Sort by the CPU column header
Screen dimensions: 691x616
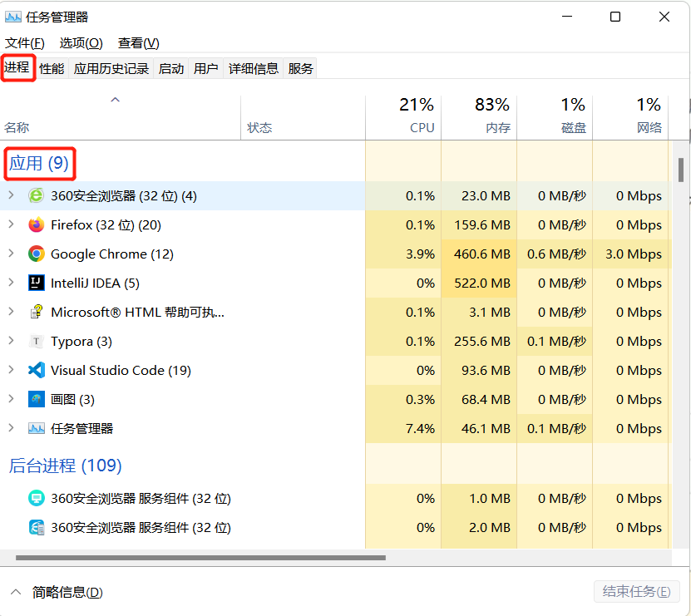[403, 117]
